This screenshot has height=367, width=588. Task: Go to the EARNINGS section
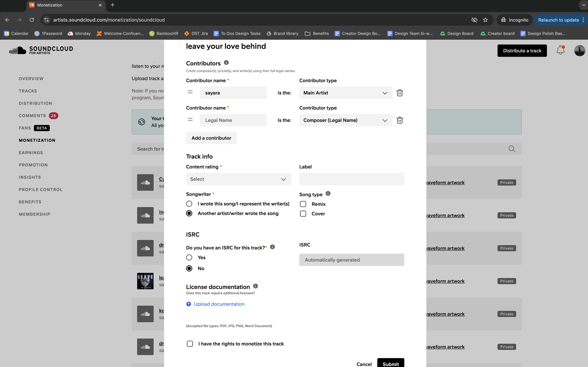pos(31,153)
